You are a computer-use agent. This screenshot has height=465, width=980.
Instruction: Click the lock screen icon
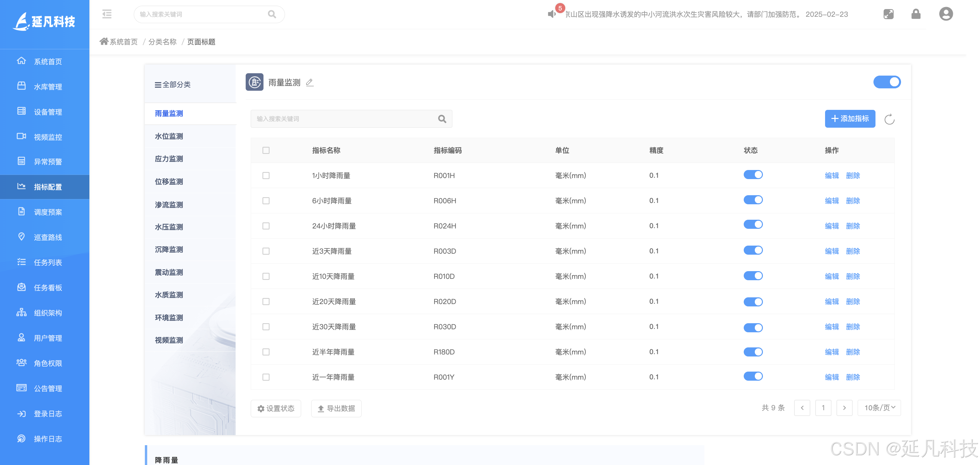[916, 14]
